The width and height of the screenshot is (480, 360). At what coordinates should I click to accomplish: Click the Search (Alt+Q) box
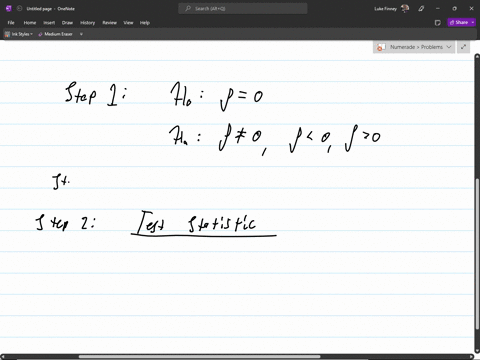click(x=243, y=9)
